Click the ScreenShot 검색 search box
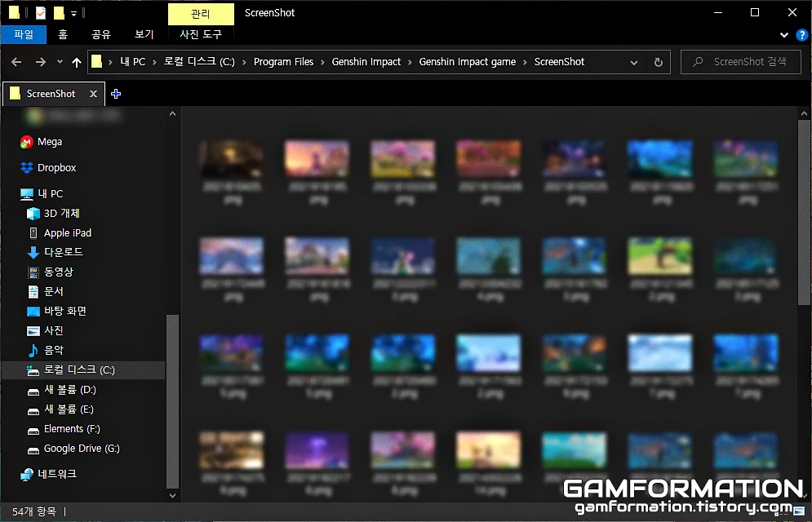The height and width of the screenshot is (522, 812). pos(740,62)
